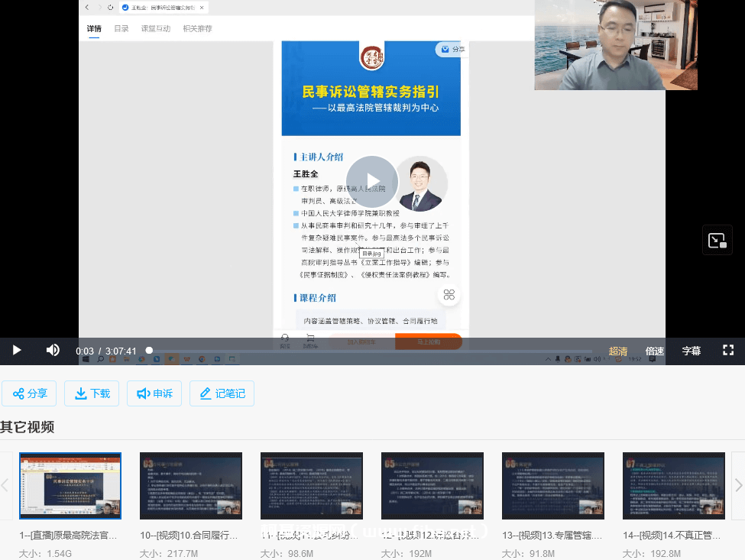Open thumbnail of video 13 专属管辖
The image size is (745, 560).
click(553, 486)
